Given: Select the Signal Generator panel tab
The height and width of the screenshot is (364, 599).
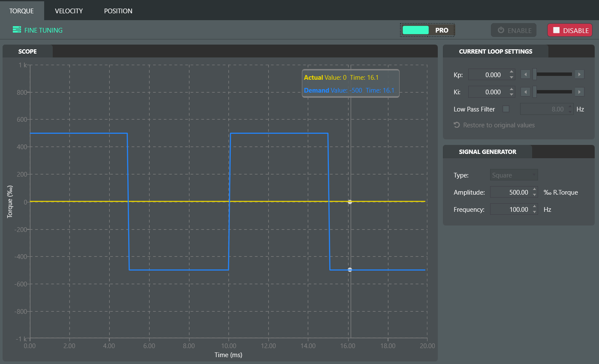Looking at the screenshot, I should tap(488, 152).
